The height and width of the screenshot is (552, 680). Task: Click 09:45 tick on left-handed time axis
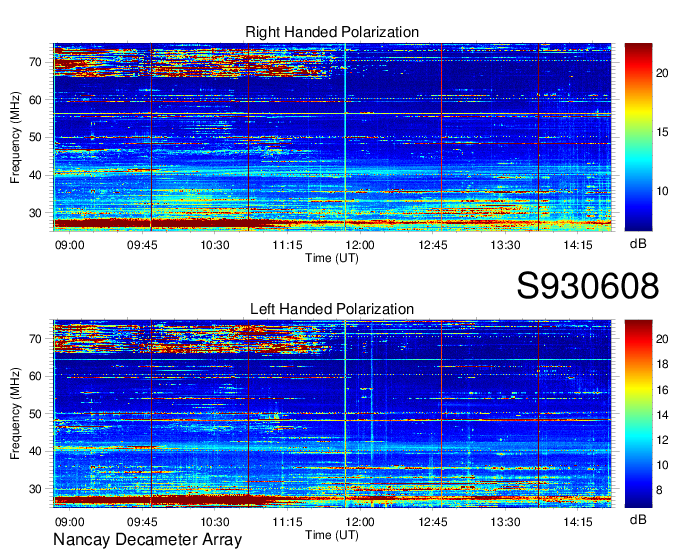pyautogui.click(x=142, y=522)
